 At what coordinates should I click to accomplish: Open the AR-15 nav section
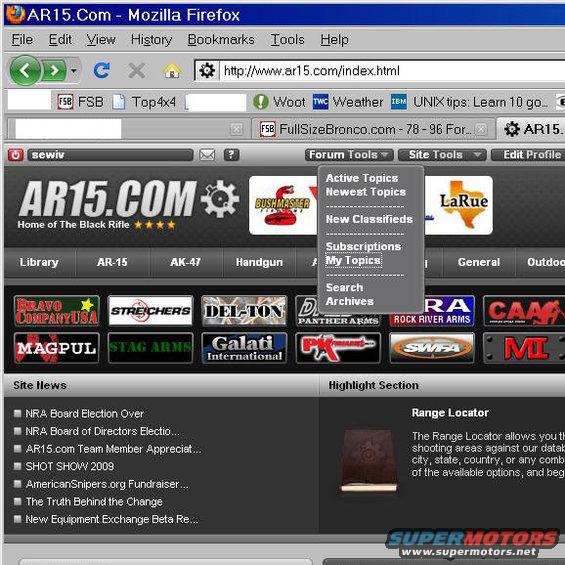pos(112,262)
